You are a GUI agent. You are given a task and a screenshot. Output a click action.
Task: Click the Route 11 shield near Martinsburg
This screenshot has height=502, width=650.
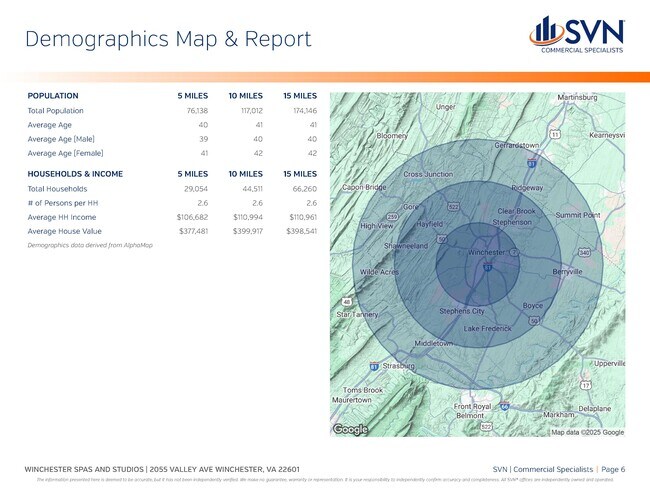[555, 133]
